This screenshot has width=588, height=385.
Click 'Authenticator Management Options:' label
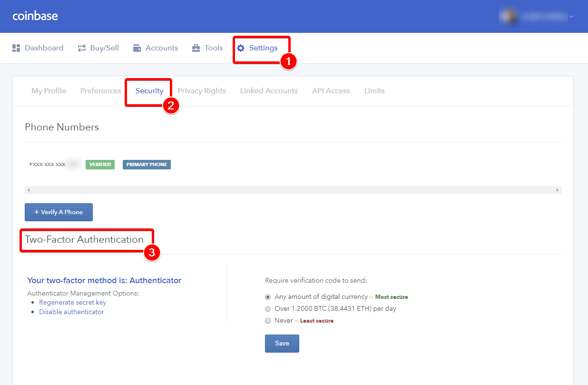[83, 293]
